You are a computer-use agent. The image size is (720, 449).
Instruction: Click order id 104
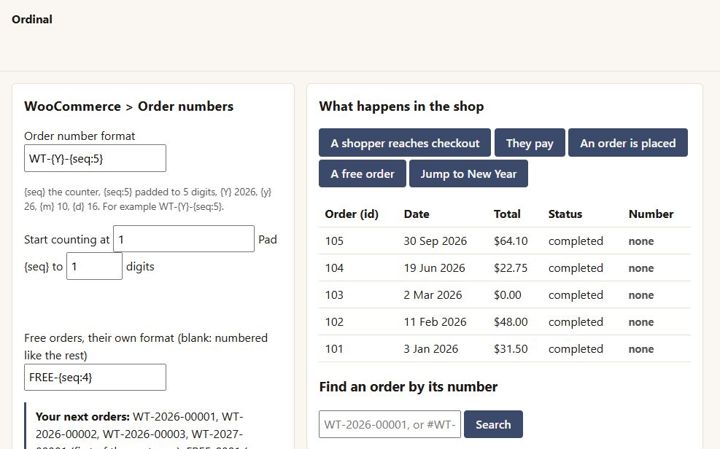(x=334, y=268)
